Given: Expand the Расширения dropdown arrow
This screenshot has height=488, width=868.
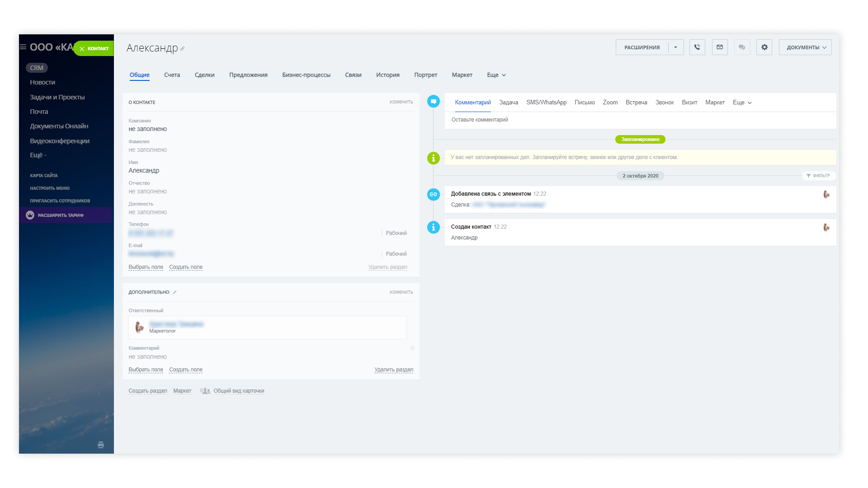Looking at the screenshot, I should 675,47.
